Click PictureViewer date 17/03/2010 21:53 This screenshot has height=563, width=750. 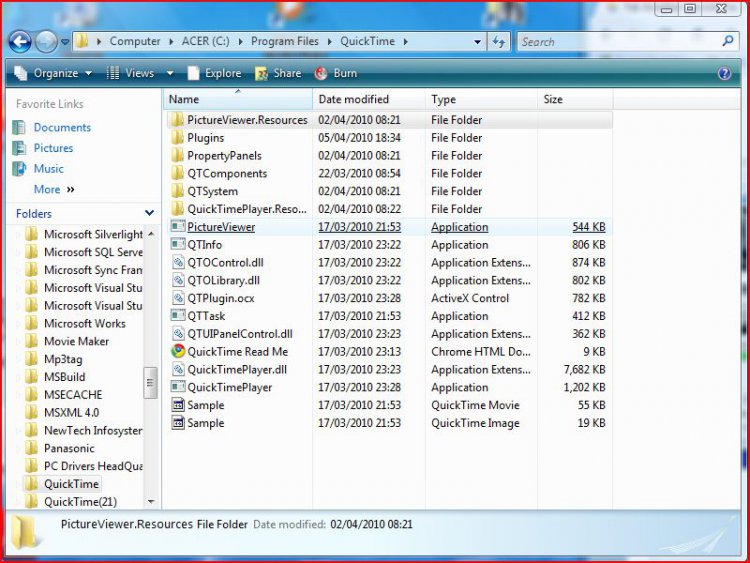tap(359, 227)
